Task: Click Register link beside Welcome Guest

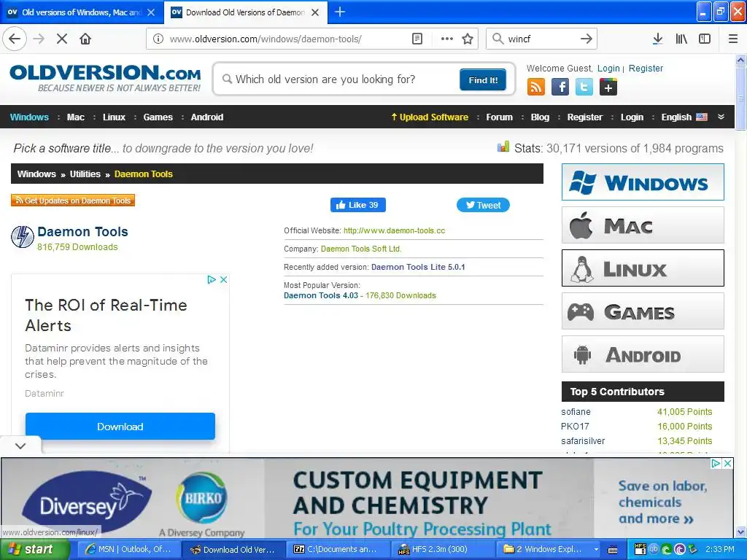Action: click(x=646, y=68)
